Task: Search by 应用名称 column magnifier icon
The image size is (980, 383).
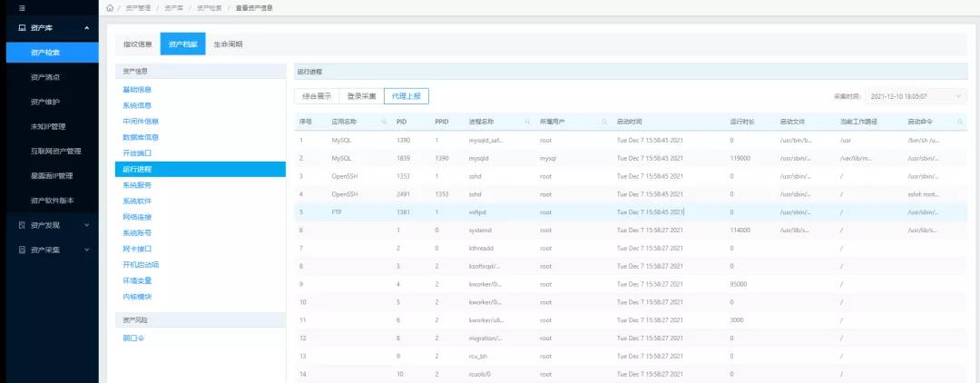Action: 385,122
